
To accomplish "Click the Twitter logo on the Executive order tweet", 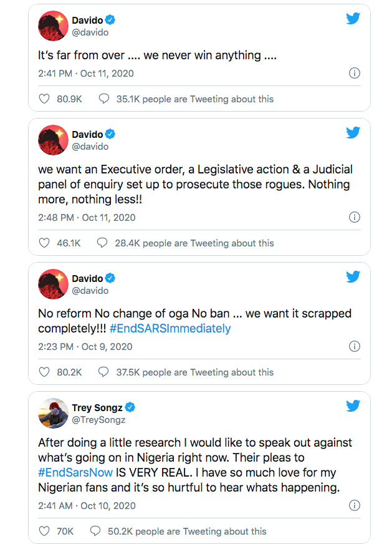I will tap(353, 132).
